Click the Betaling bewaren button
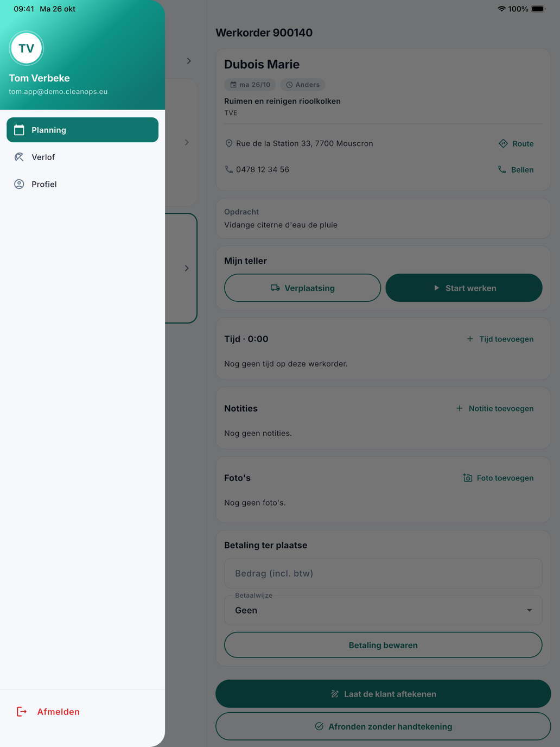The height and width of the screenshot is (747, 560). click(383, 645)
